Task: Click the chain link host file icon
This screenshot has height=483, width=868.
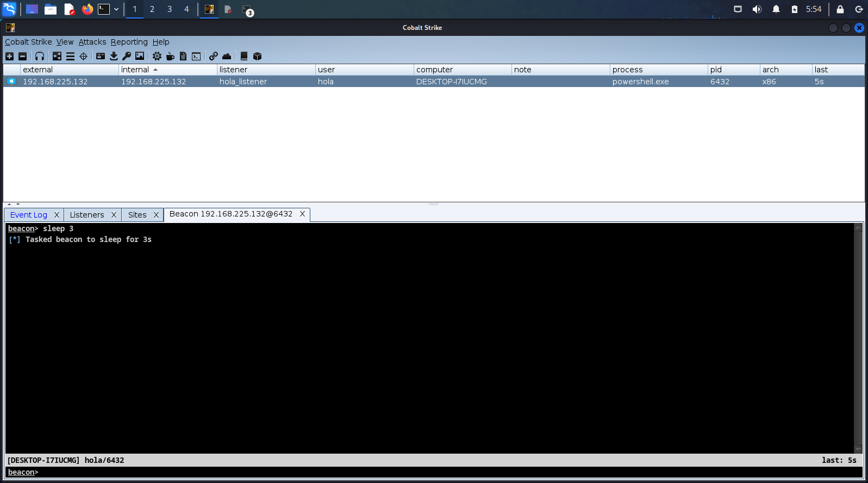Action: click(x=214, y=56)
